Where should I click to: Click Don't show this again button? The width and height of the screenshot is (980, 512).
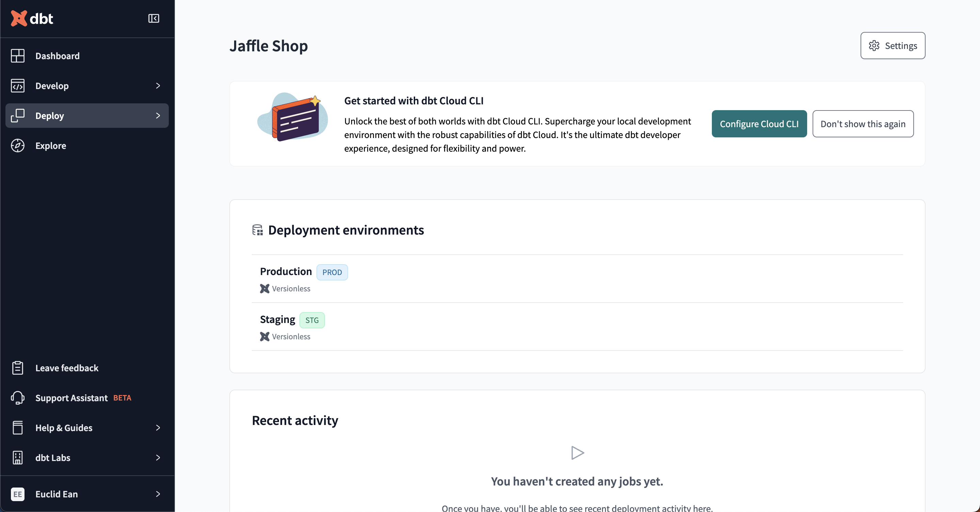[863, 124]
